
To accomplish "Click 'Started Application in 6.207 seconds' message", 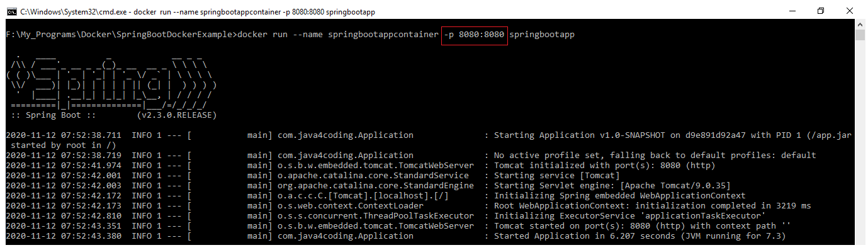I will tap(640, 236).
